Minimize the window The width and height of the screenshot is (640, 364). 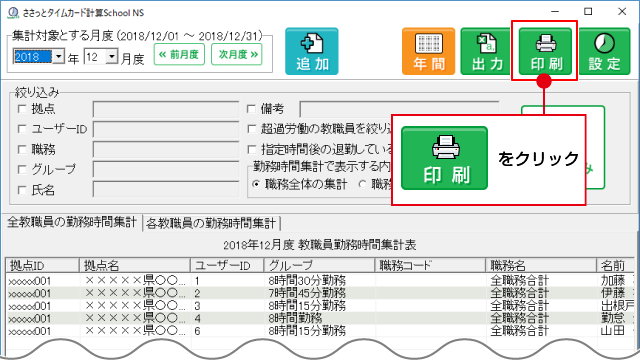pos(555,12)
